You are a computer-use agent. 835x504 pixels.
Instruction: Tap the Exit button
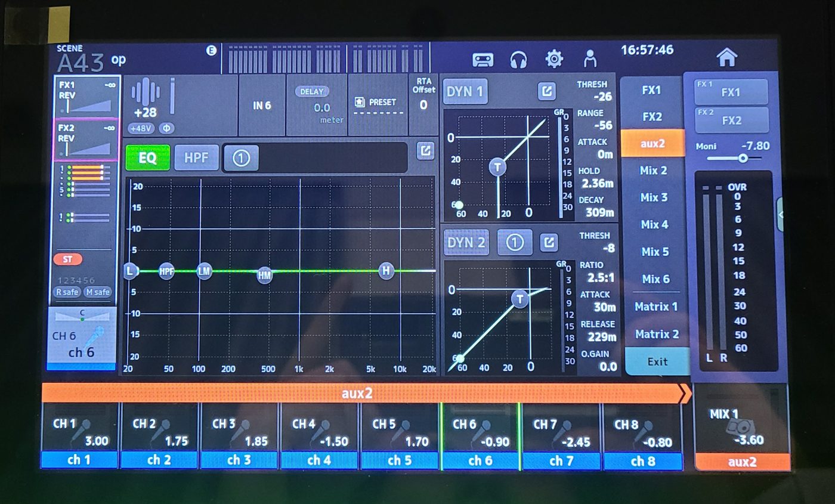tap(657, 361)
